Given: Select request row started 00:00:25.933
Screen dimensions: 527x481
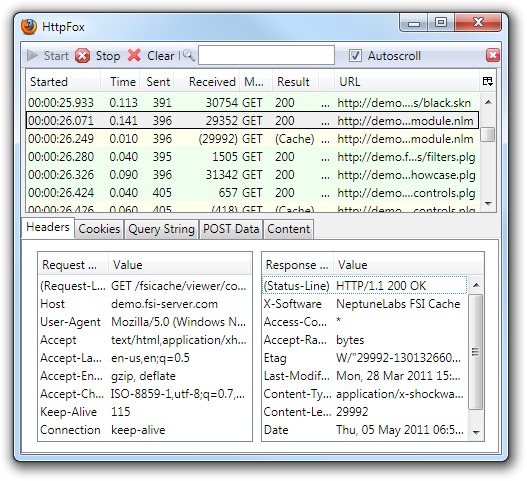Looking at the screenshot, I should 253,103.
